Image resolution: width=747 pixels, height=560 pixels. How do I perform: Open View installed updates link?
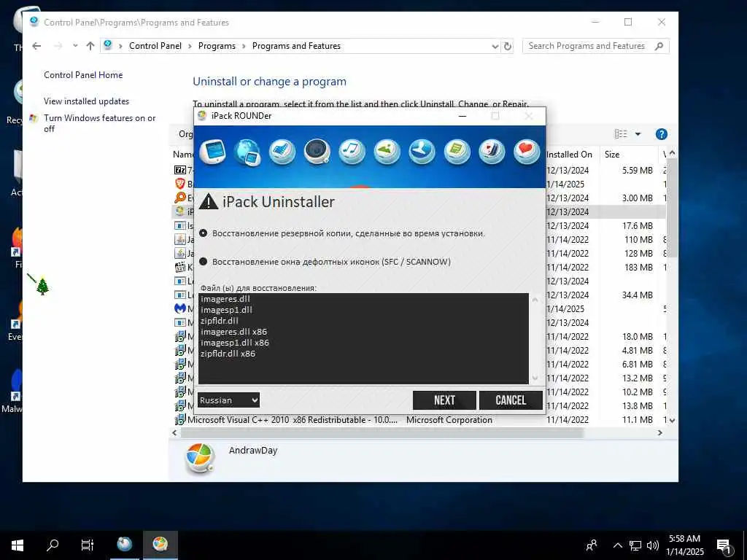coord(86,101)
